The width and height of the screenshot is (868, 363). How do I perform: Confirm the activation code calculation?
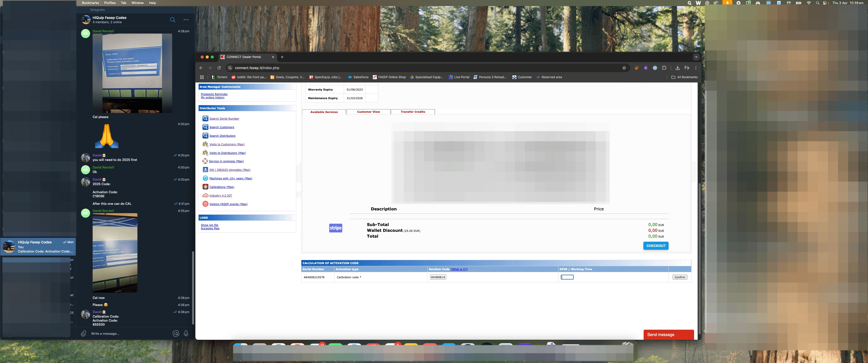point(680,277)
